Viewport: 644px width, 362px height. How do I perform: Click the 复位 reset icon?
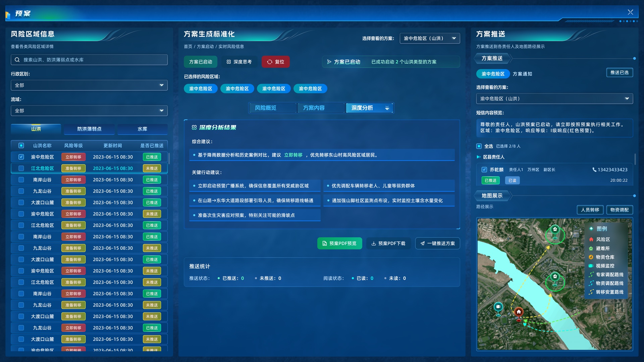click(269, 62)
